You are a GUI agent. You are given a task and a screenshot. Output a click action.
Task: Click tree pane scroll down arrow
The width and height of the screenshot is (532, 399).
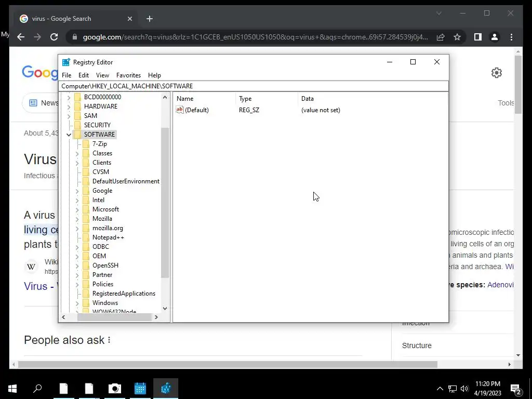pyautogui.click(x=165, y=309)
